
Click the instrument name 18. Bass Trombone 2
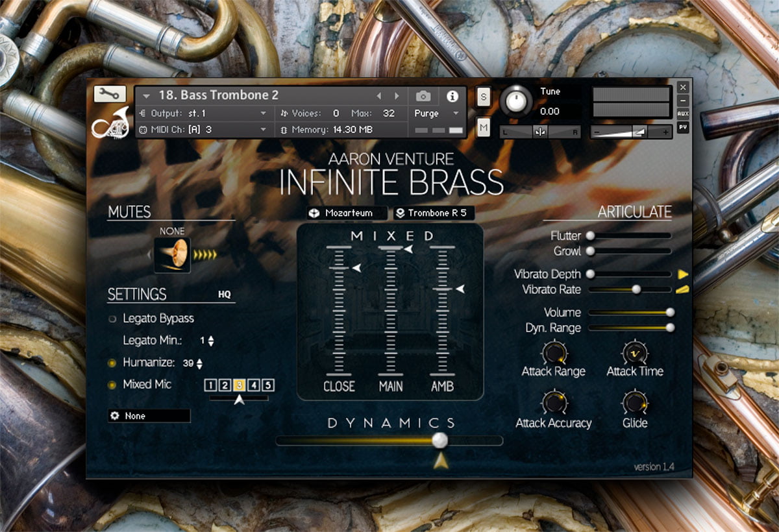coord(219,95)
